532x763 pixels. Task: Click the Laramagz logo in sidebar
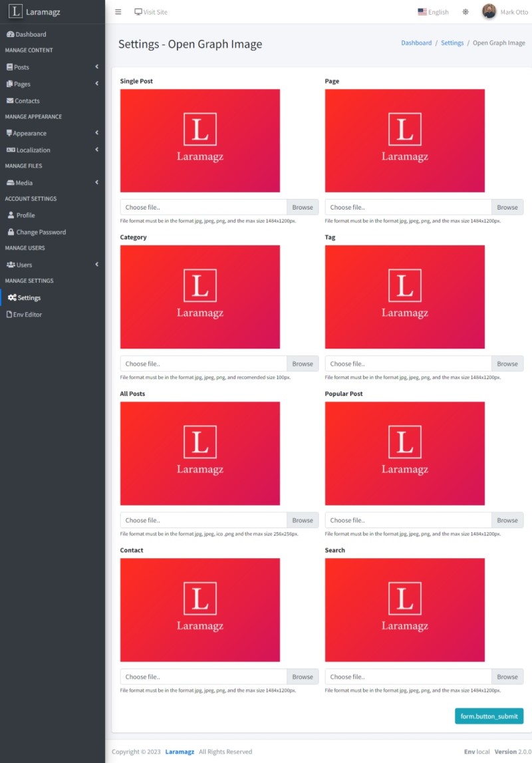coord(15,12)
